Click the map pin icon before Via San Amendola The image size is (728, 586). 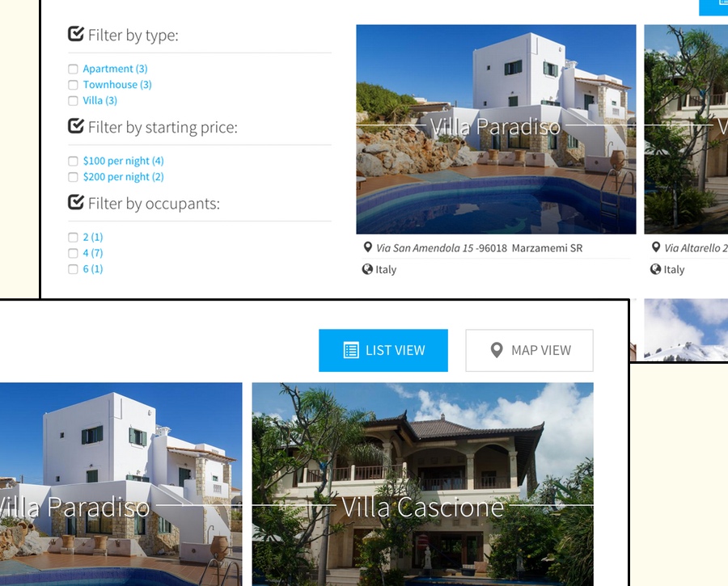pos(368,247)
